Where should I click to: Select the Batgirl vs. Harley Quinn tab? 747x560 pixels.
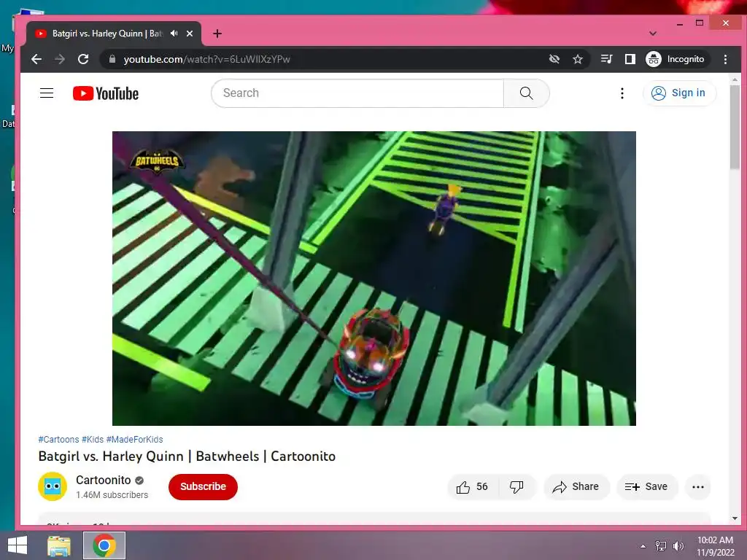coord(114,34)
